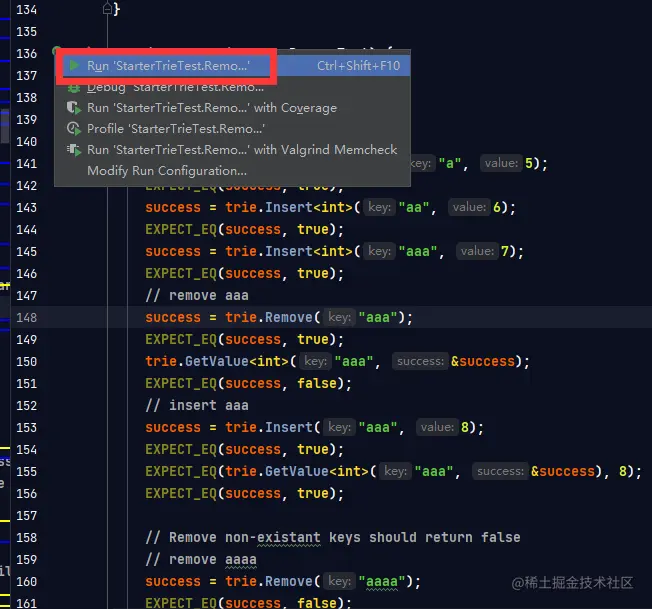Click EXPECT_EQ with GetValue on line 155
Screen dimensions: 652x609
tap(393, 471)
